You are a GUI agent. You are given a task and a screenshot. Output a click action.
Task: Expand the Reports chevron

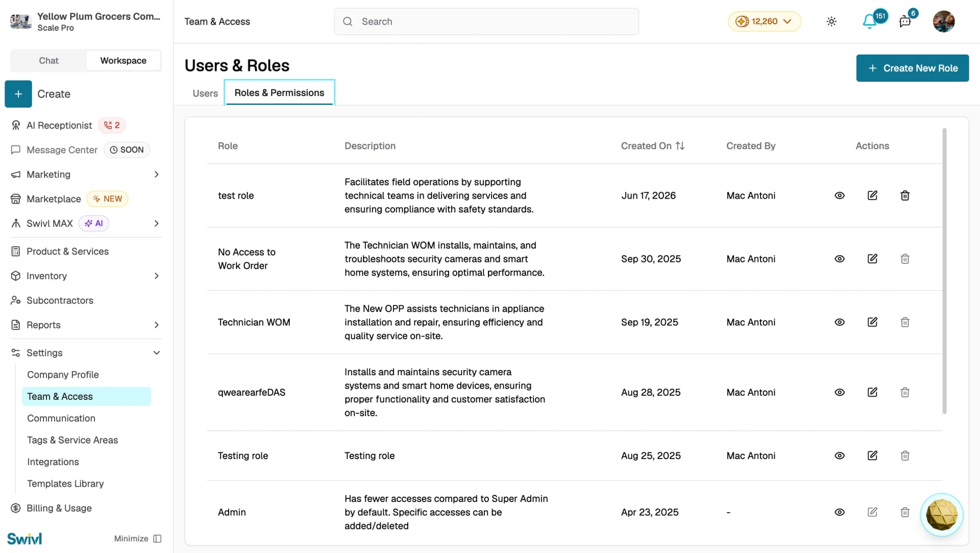coord(157,325)
